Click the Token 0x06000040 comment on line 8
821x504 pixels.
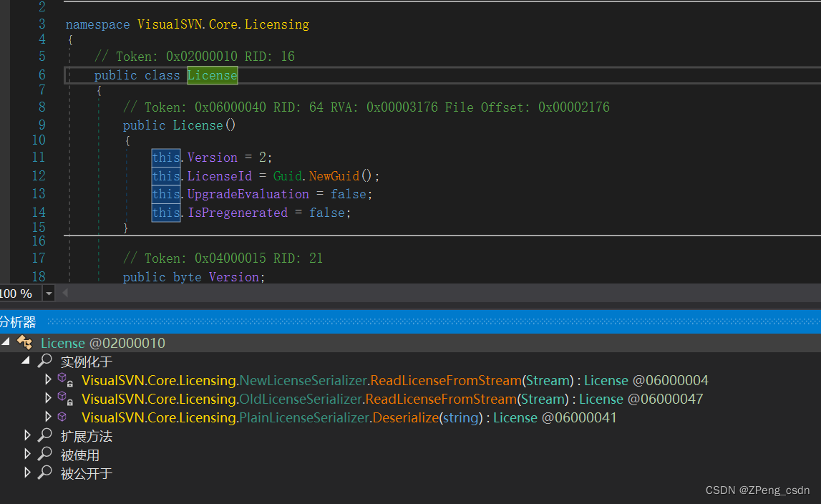(x=366, y=107)
